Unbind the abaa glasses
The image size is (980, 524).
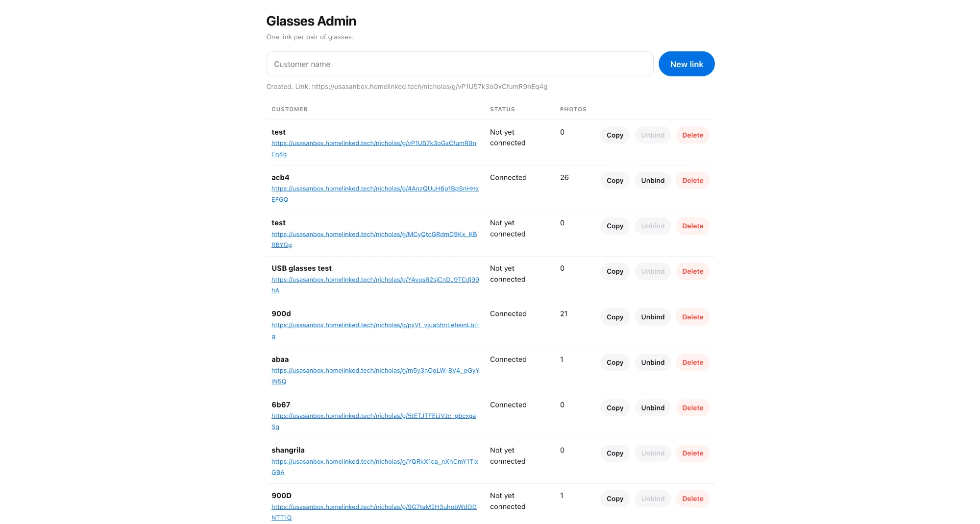point(653,362)
